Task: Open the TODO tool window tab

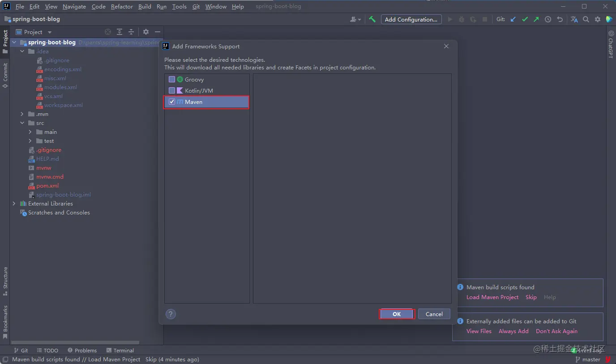Action: 47,350
